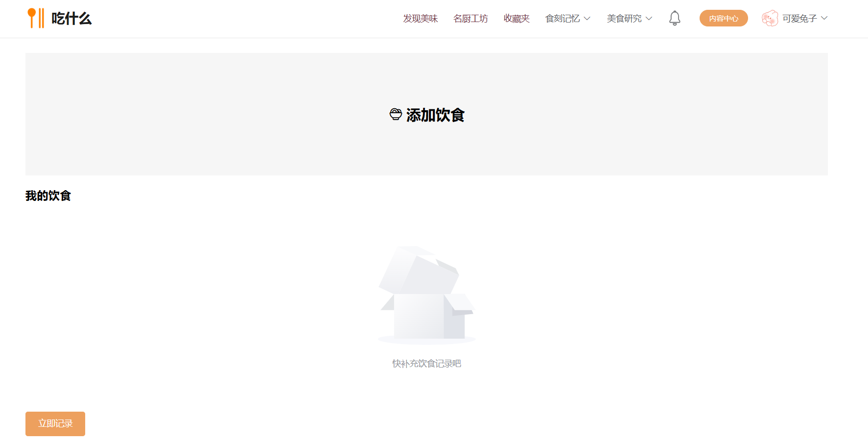868x444 pixels.
Task: Open the 收藏夹 menu item
Action: 516,19
